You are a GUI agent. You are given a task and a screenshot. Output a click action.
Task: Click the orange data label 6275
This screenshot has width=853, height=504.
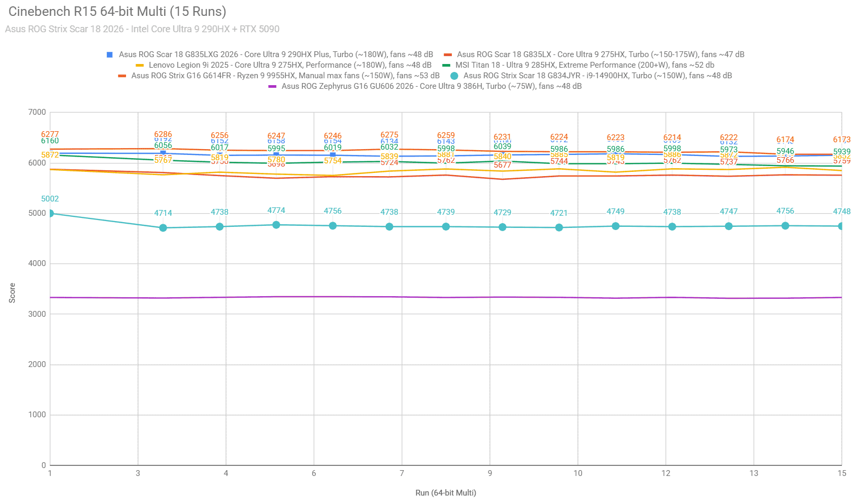pyautogui.click(x=389, y=135)
